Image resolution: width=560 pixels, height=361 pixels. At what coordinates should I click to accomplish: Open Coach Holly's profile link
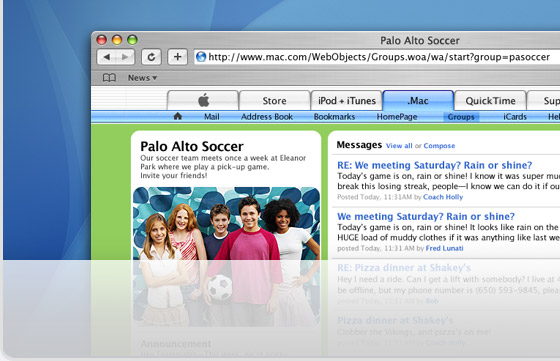(443, 197)
